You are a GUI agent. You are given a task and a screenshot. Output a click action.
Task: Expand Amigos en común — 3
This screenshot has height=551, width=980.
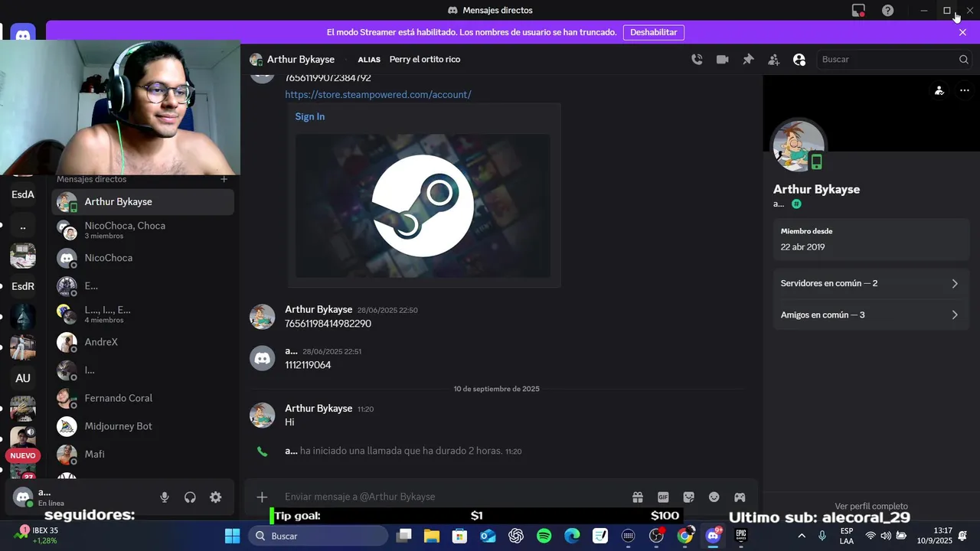pos(871,315)
